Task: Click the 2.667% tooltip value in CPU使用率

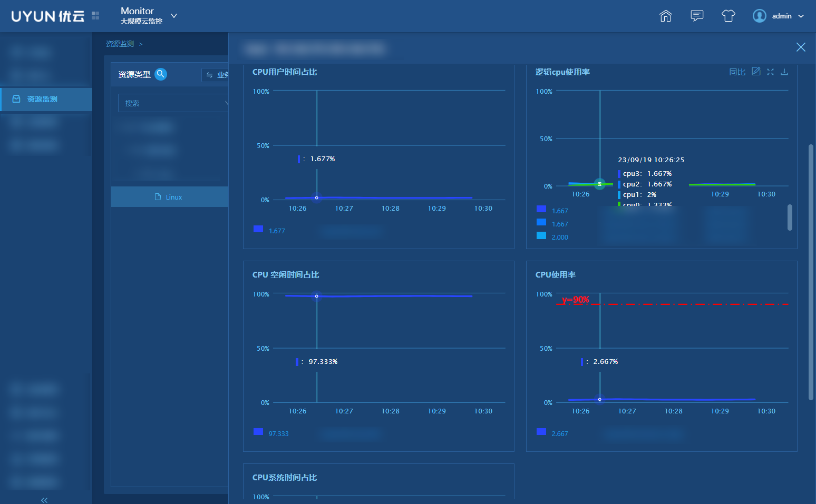Action: tap(606, 362)
